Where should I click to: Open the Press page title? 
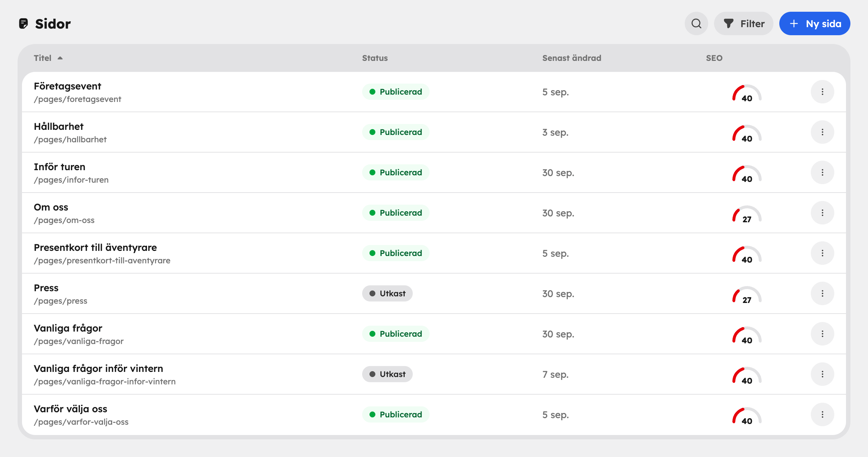(46, 288)
